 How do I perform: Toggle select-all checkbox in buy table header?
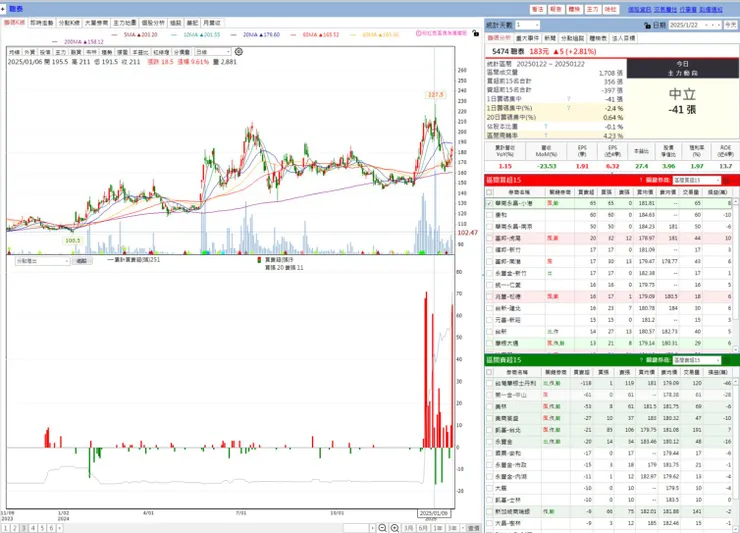click(x=489, y=192)
